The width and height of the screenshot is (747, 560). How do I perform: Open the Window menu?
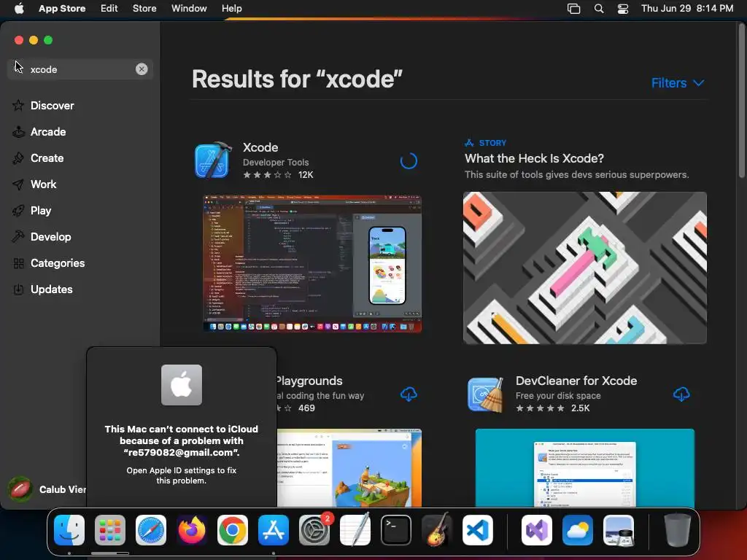point(189,9)
